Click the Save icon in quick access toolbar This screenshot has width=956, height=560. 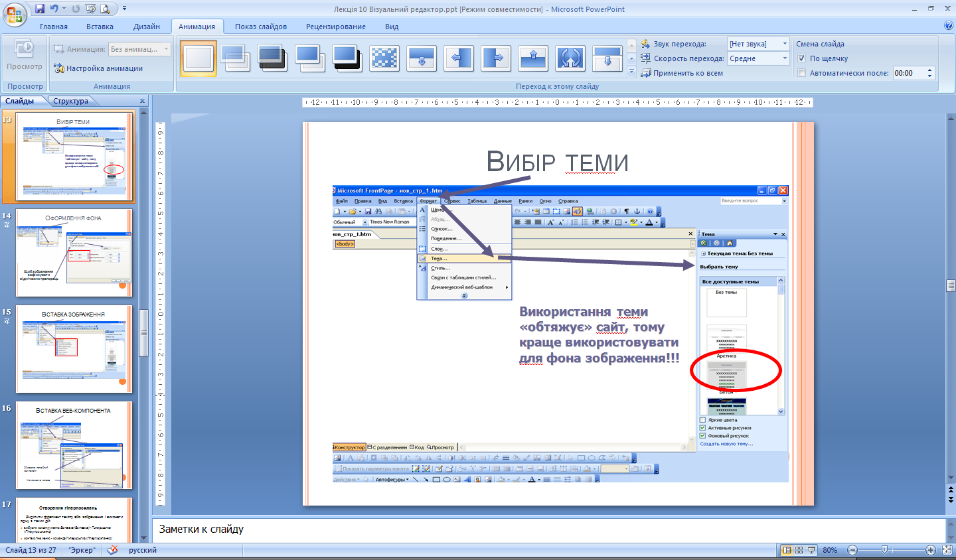point(40,9)
